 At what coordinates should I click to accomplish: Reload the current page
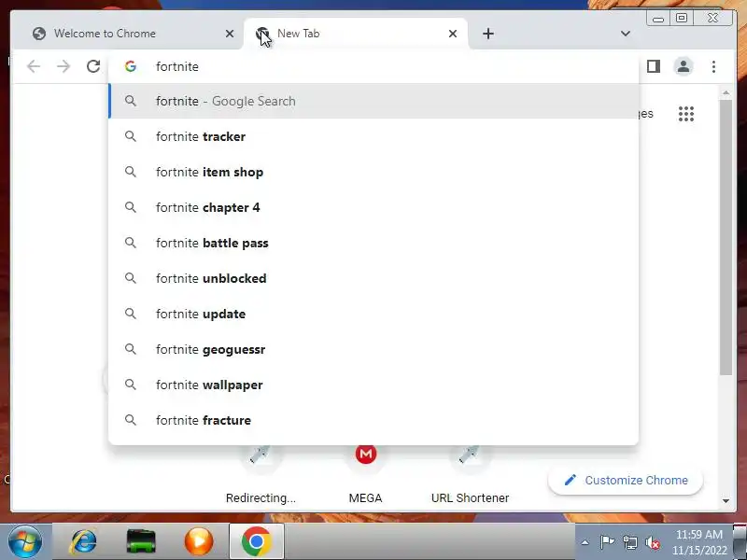93,66
